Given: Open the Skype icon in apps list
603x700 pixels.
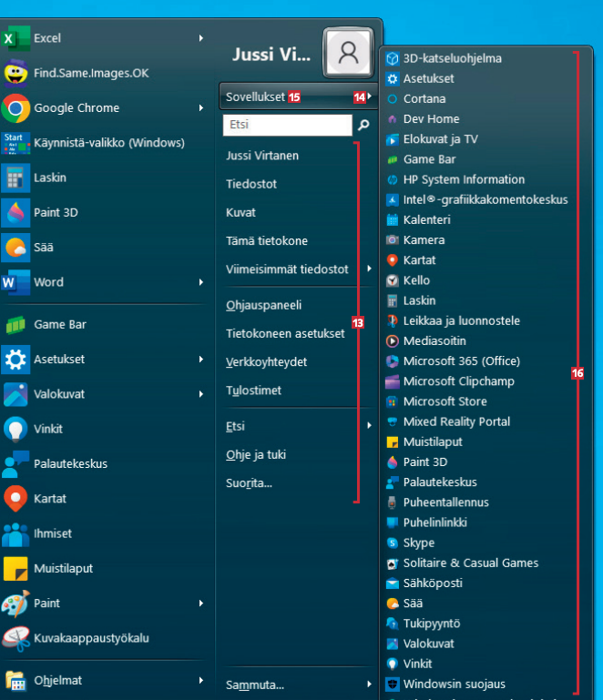Looking at the screenshot, I should [392, 543].
